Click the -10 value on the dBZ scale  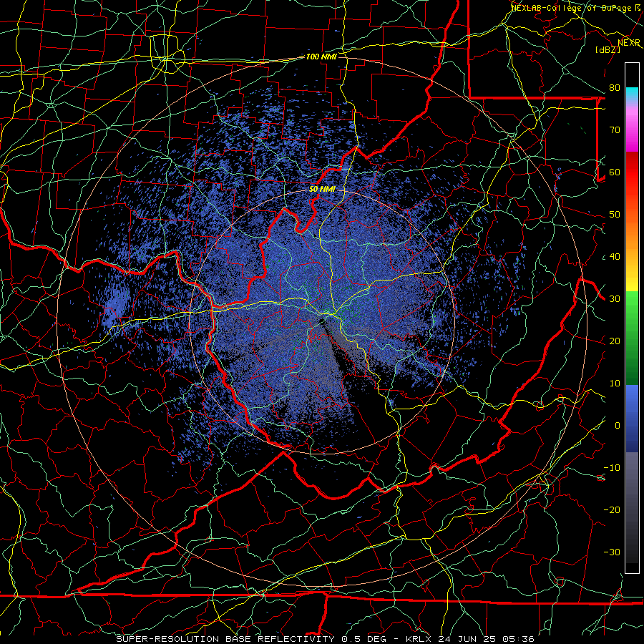pos(612,468)
